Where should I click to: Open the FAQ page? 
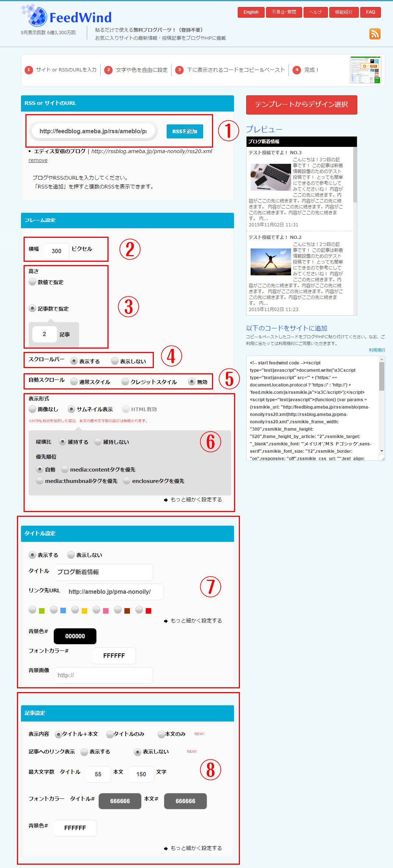coord(371,12)
